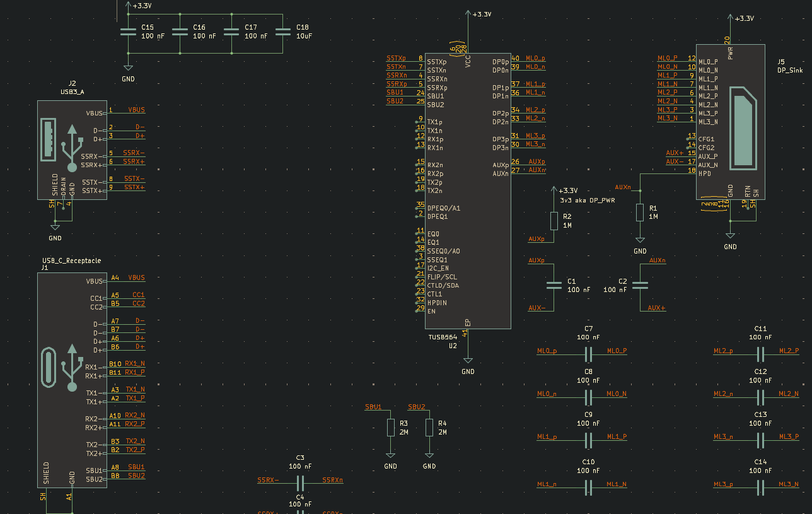Click the I2C_EN pin name on U2
The image size is (812, 514).
click(x=438, y=268)
